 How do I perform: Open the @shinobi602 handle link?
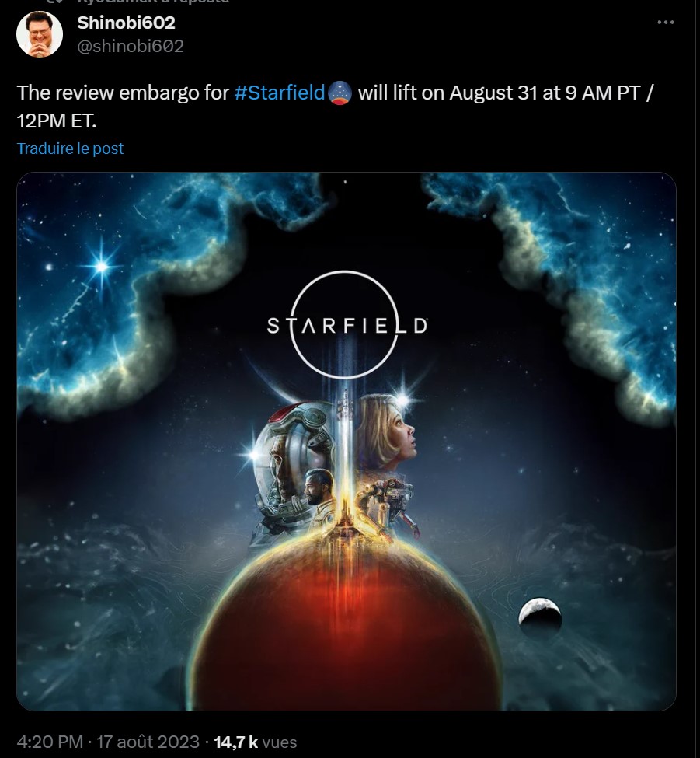[131, 46]
